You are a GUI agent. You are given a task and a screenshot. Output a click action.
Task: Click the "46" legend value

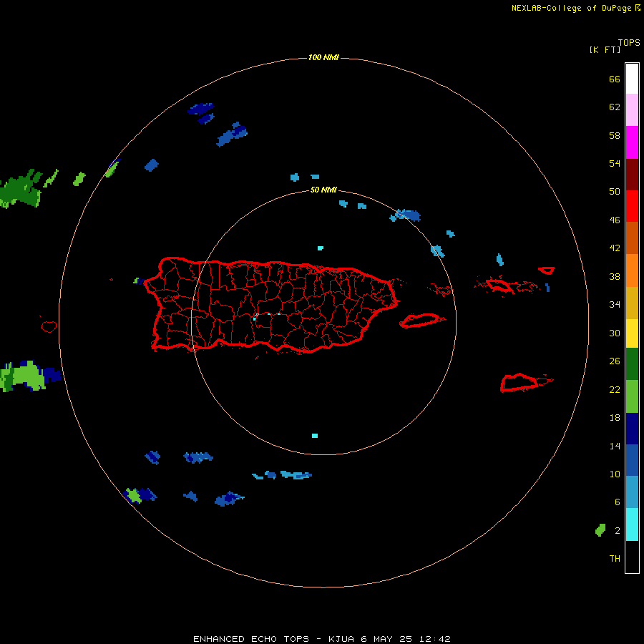coord(615,220)
